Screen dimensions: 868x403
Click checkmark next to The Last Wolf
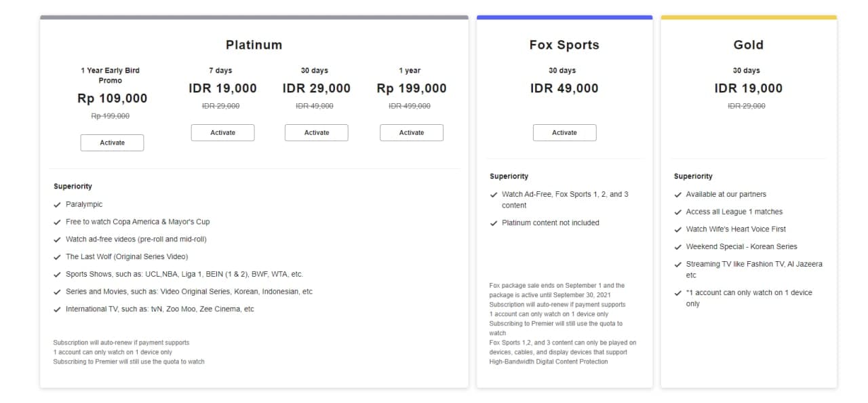coord(57,257)
